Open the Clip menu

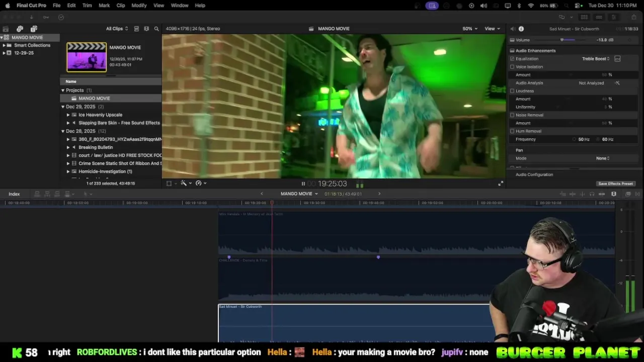121,6
